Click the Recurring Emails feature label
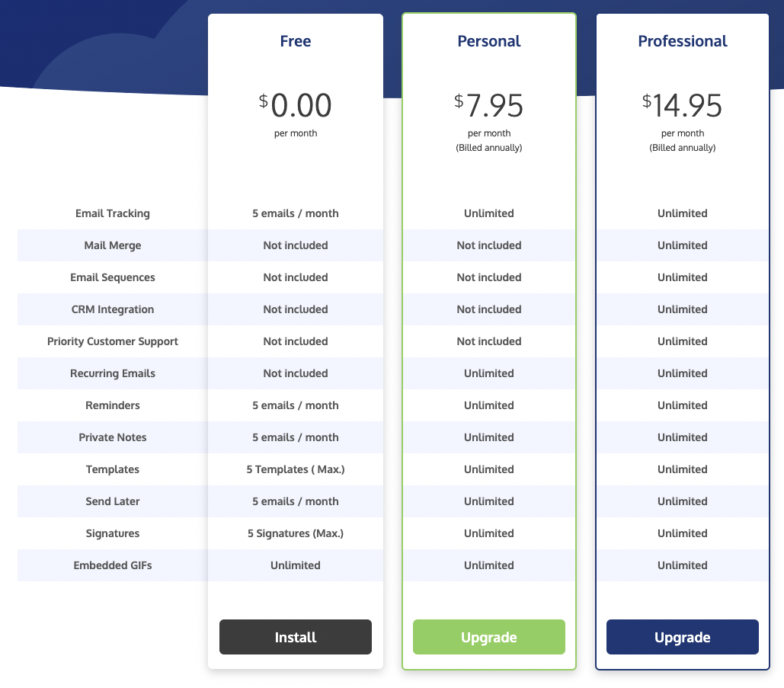784x688 pixels. pyautogui.click(x=113, y=373)
